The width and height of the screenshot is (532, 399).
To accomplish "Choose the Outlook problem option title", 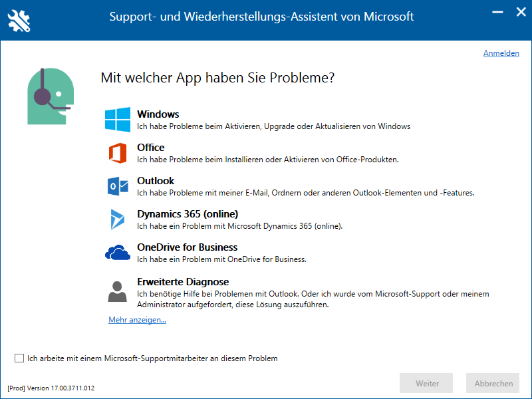I will 156,181.
